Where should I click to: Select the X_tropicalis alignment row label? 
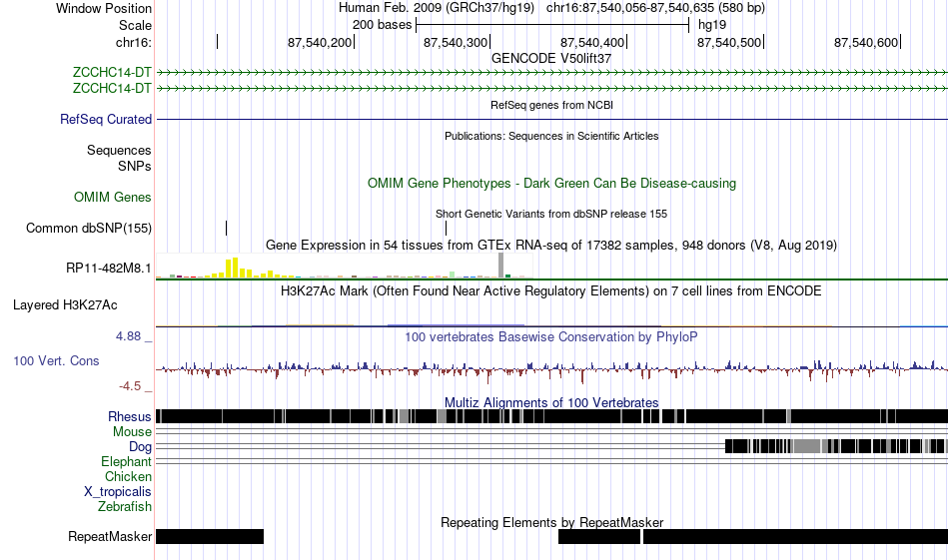[118, 492]
